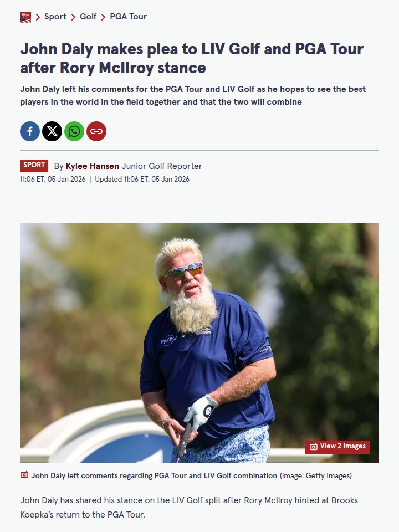This screenshot has height=532, width=399.
Task: Open the Sport breadcrumb
Action: point(55,17)
